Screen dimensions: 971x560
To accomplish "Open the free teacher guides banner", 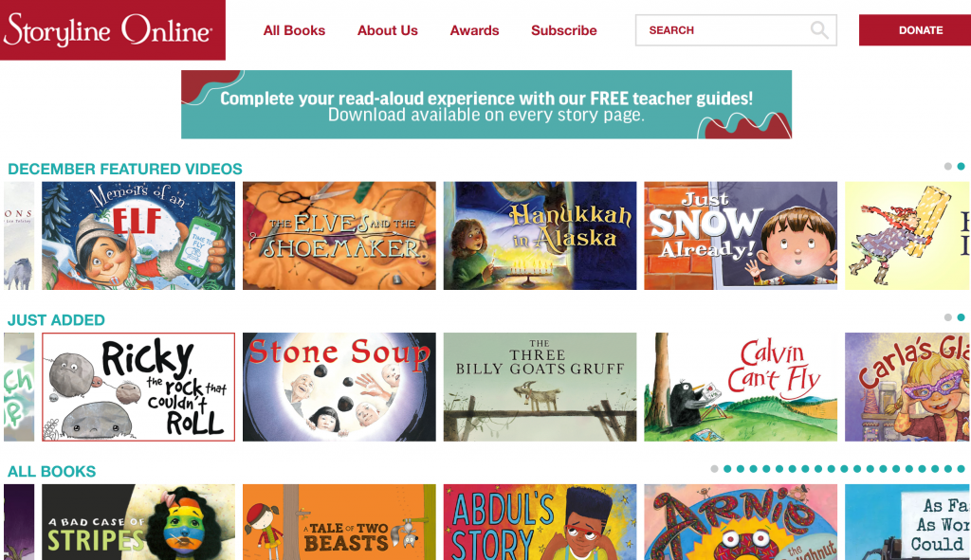I will tap(486, 104).
